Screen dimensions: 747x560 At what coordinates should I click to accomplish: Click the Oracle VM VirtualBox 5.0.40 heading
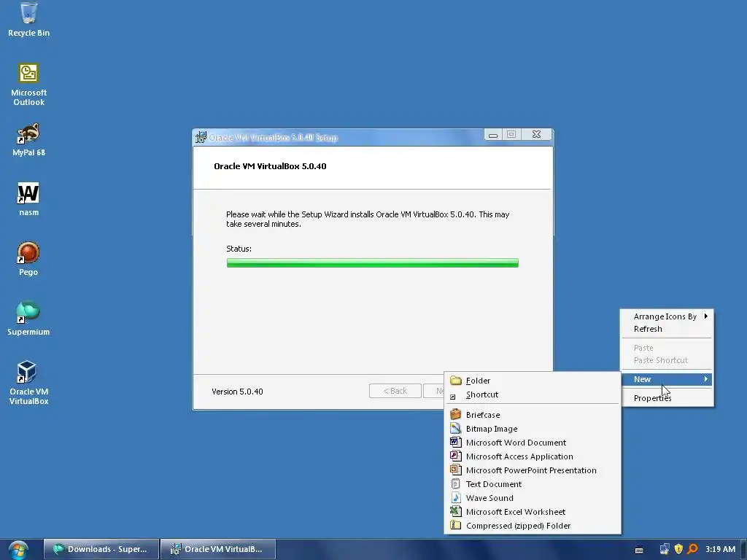270,166
